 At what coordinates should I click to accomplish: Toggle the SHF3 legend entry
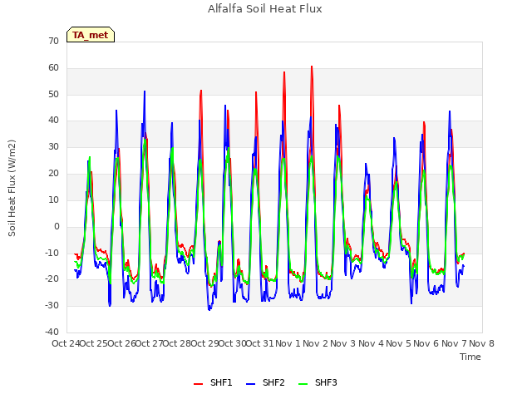point(318,382)
